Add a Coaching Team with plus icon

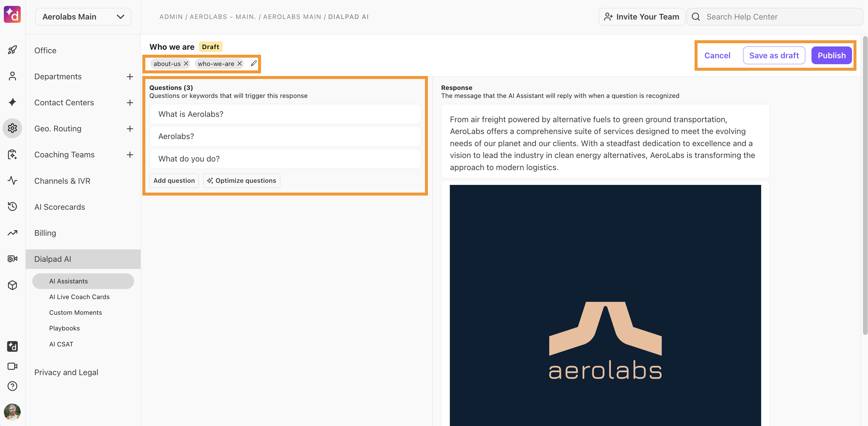tap(130, 154)
